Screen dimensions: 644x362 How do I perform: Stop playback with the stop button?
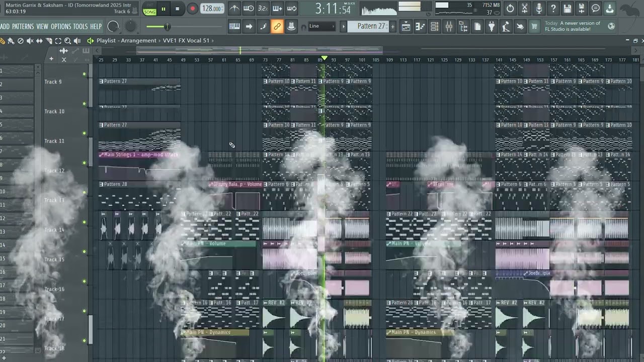point(177,9)
